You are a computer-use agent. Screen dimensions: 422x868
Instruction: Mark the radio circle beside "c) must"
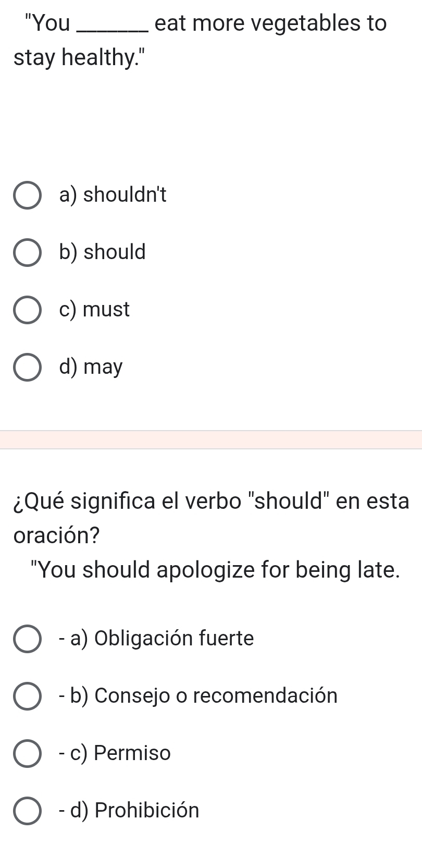pos(27,310)
